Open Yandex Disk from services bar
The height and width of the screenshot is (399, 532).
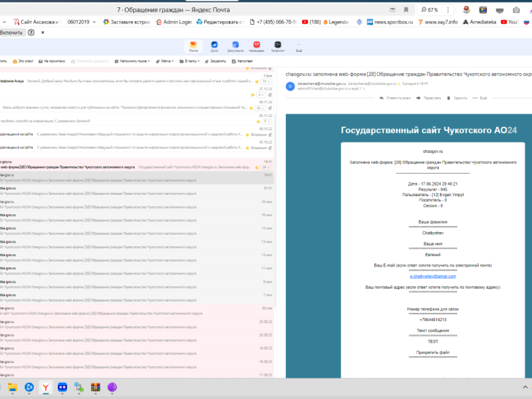click(x=214, y=45)
